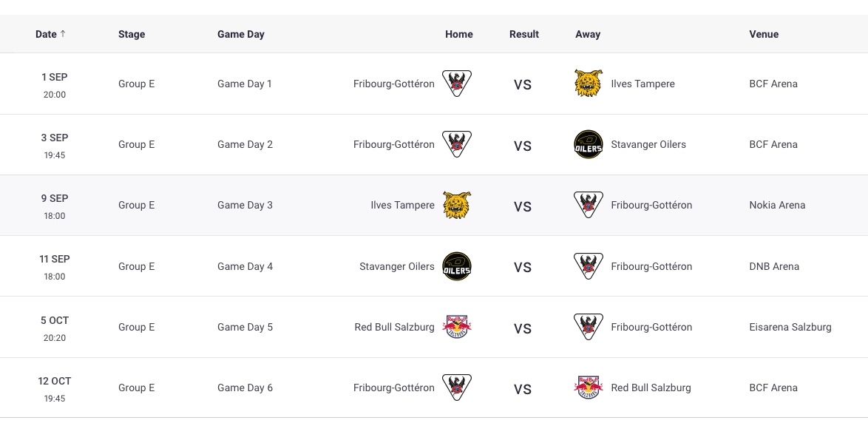Click Stavanger Oilers logo in 3 SEP row
Screen dimensions: 868x423
pyautogui.click(x=589, y=144)
